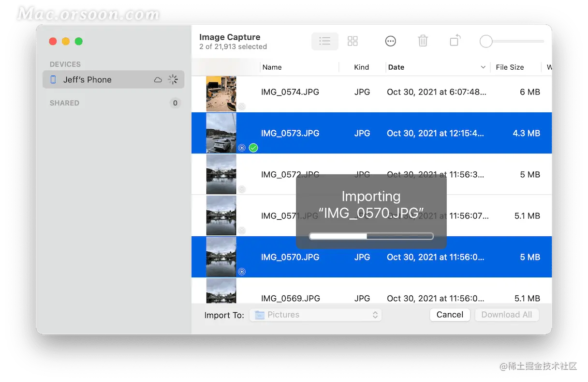
Task: Click the Live Photo badge on IMG_0574
Action: tap(242, 107)
